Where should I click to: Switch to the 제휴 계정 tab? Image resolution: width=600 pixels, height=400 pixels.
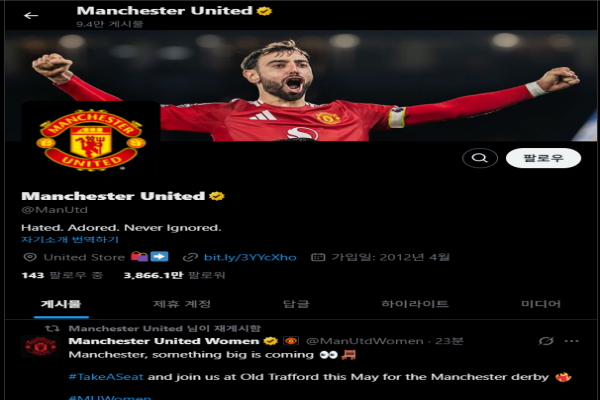pyautogui.click(x=182, y=304)
